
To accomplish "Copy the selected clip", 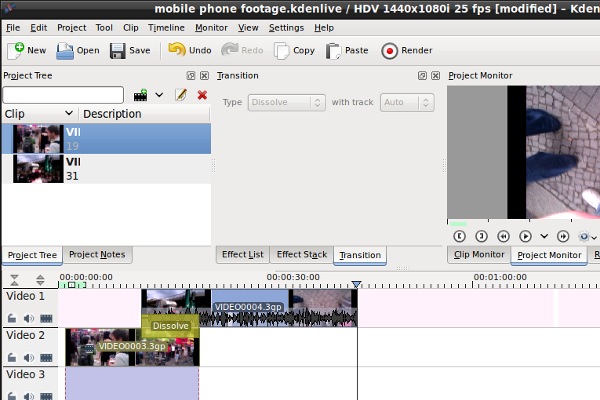I will 294,51.
